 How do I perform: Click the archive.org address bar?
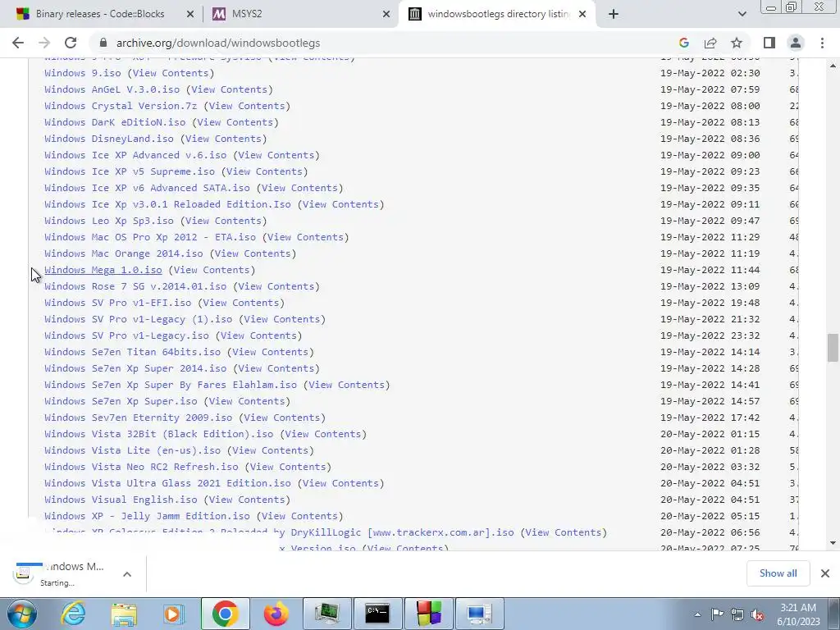tap(386, 43)
